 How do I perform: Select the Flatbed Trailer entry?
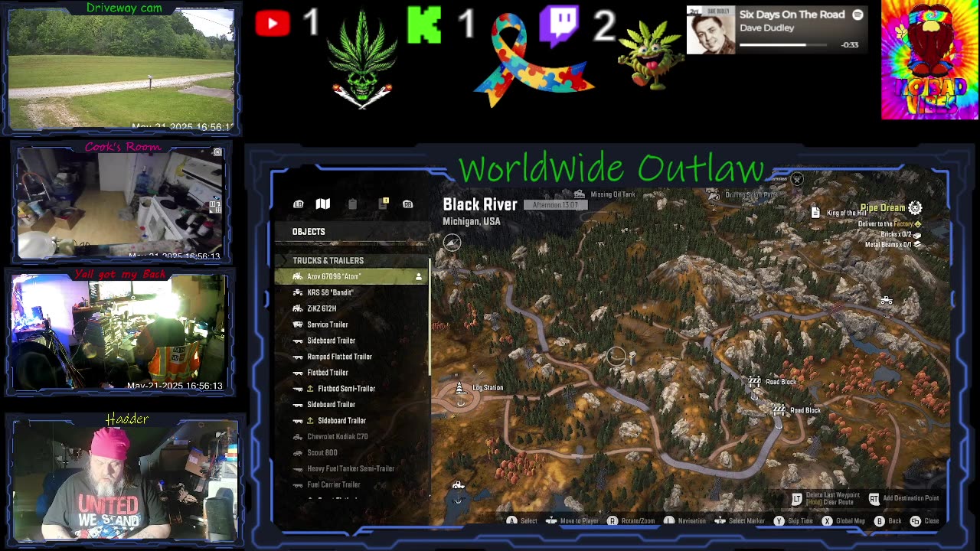coord(351,373)
